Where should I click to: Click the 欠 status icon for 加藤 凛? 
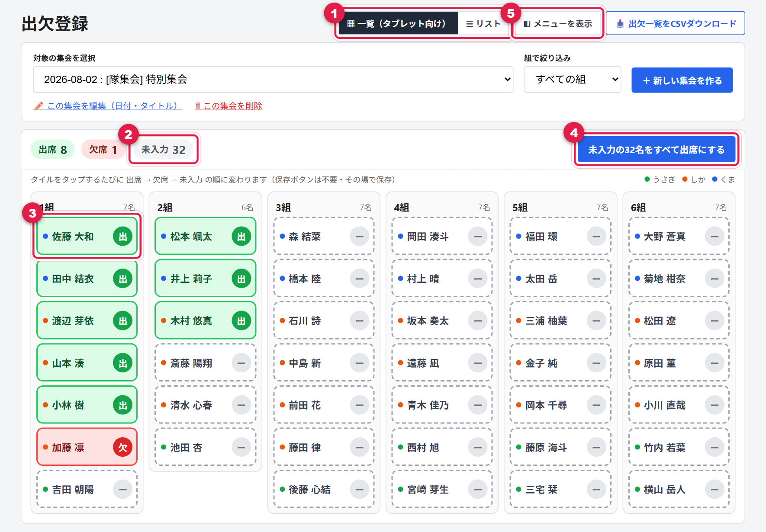pyautogui.click(x=123, y=447)
